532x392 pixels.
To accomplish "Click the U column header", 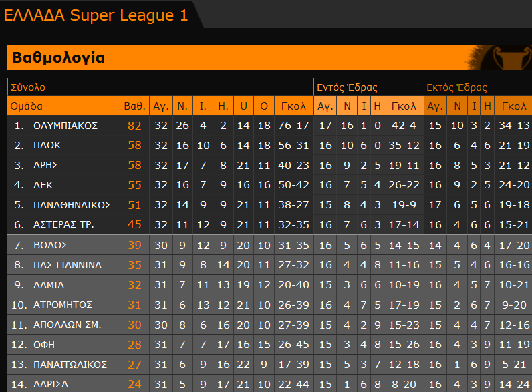I will [x=244, y=106].
